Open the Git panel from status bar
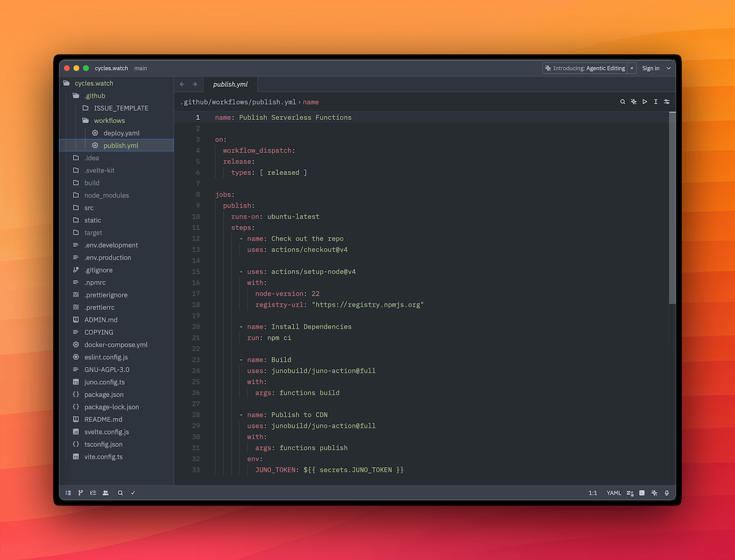The width and height of the screenshot is (735, 560). 80,493
